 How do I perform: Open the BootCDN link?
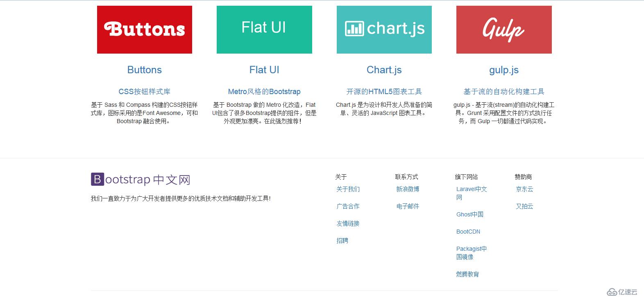[468, 232]
